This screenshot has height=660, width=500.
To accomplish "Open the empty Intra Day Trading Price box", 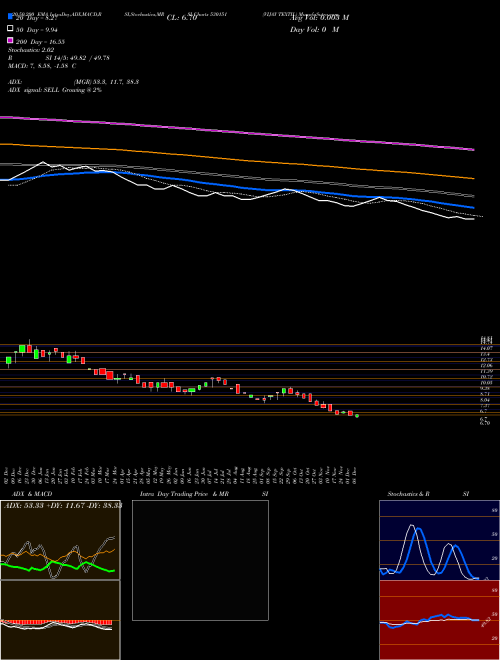I will pyautogui.click(x=200, y=560).
